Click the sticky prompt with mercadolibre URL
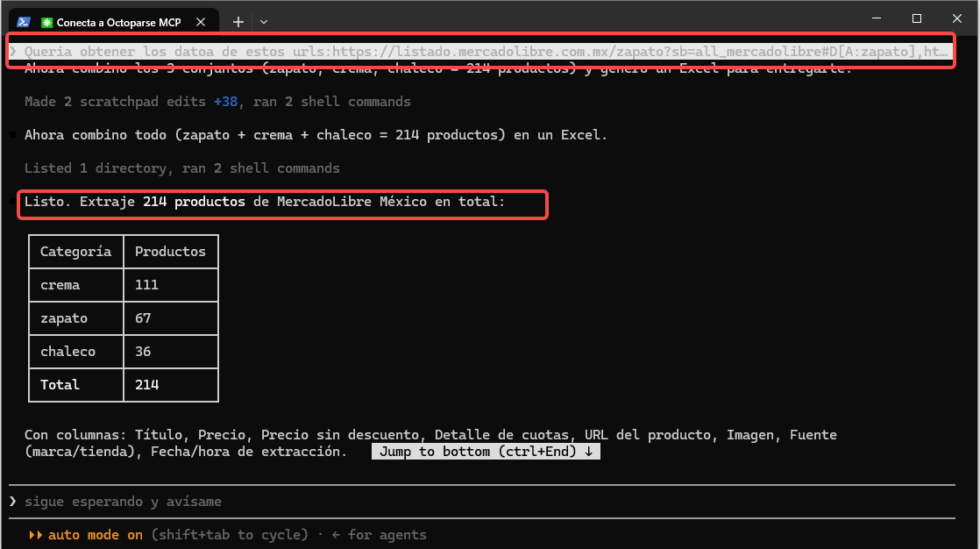 [481, 51]
